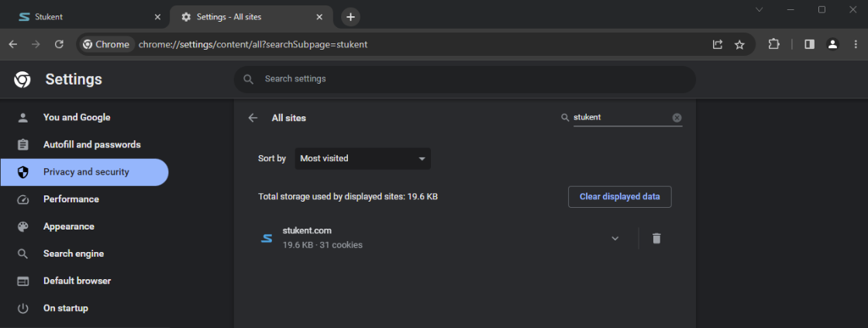This screenshot has width=868, height=328.
Task: Click the share page icon
Action: point(718,45)
